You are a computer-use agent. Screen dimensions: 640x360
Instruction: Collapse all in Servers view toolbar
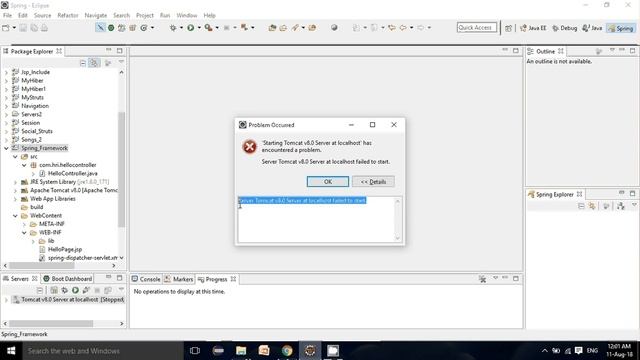pyautogui.click(x=40, y=290)
